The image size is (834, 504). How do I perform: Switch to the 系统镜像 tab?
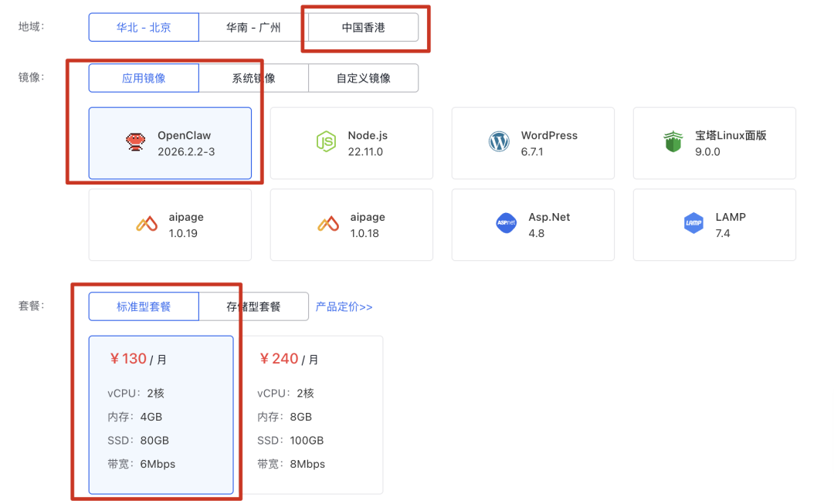[253, 78]
